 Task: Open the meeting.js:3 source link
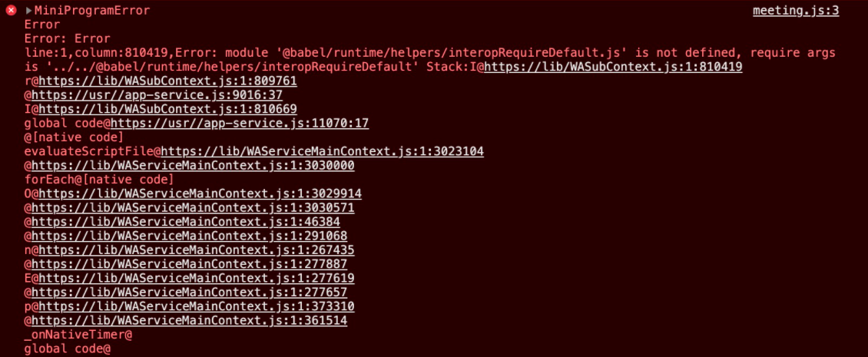click(796, 11)
